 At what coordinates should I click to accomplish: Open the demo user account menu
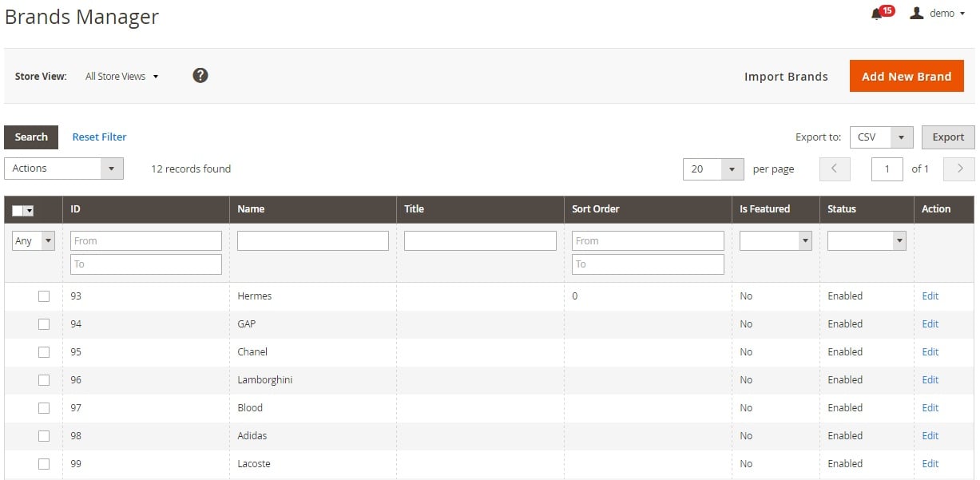[938, 13]
